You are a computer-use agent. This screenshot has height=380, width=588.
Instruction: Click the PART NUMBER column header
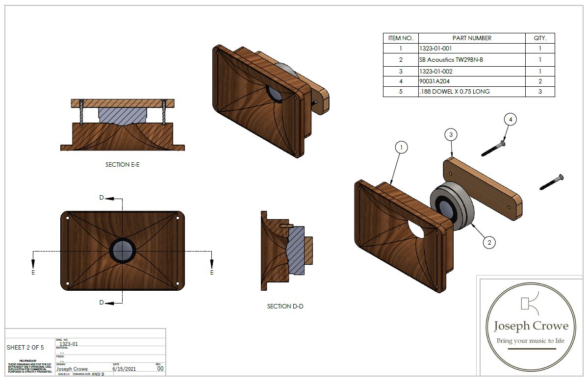pyautogui.click(x=471, y=38)
